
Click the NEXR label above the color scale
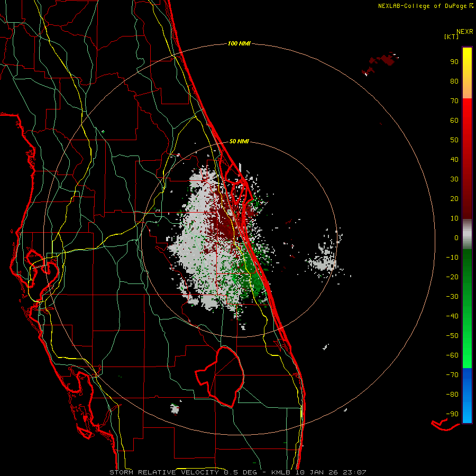coord(465,32)
